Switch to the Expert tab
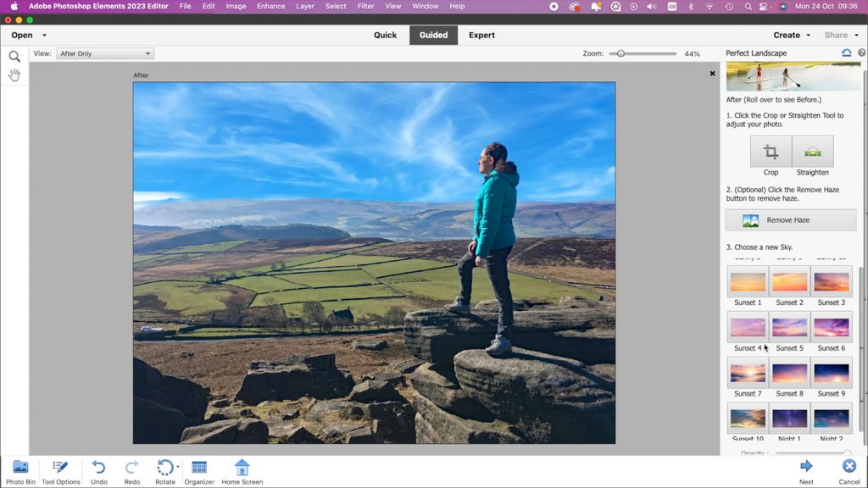Screen dimensions: 868x488 (x=481, y=35)
